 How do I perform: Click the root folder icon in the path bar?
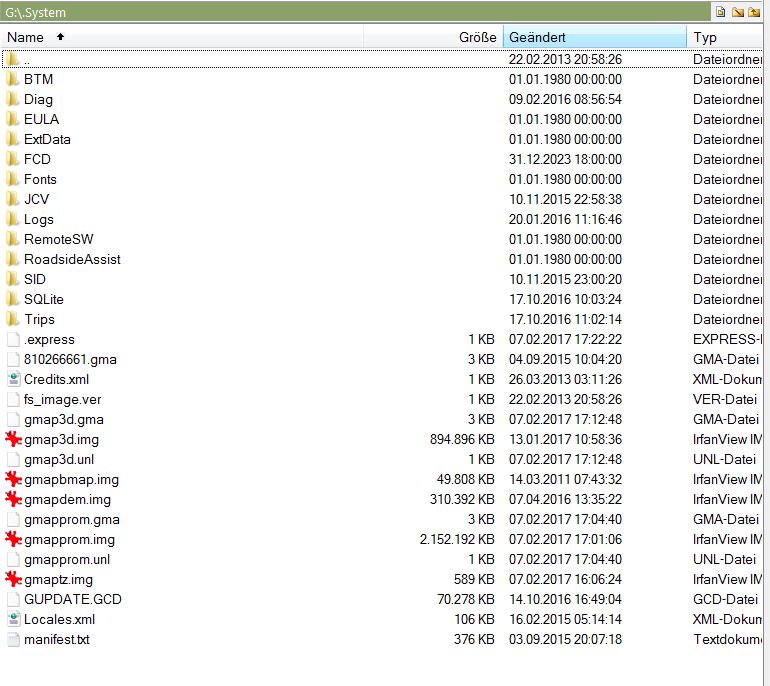pyautogui.click(x=737, y=11)
